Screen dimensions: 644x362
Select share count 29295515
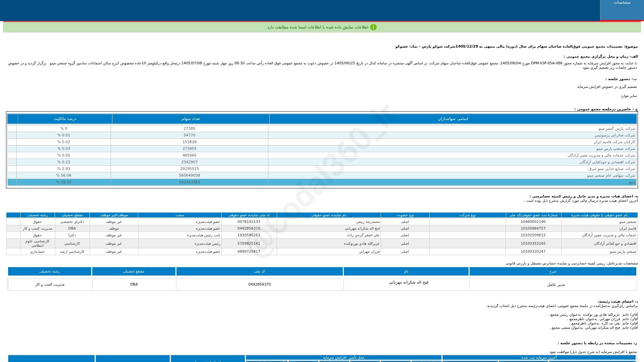[190, 169]
